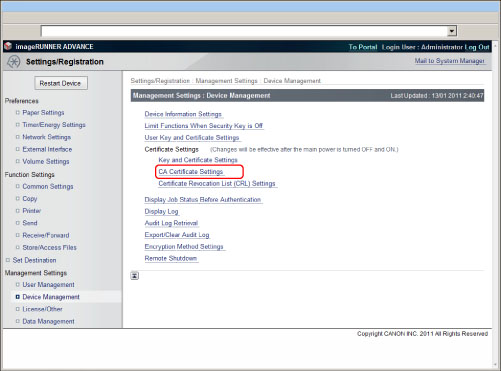The height and width of the screenshot is (371, 501).
Task: Go to To Portal link
Action: click(363, 47)
